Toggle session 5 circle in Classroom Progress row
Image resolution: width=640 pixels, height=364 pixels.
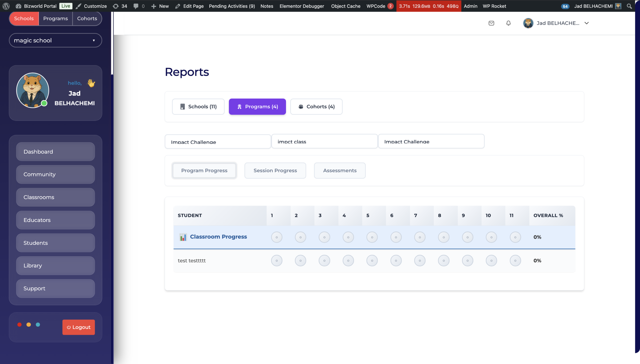372,237
